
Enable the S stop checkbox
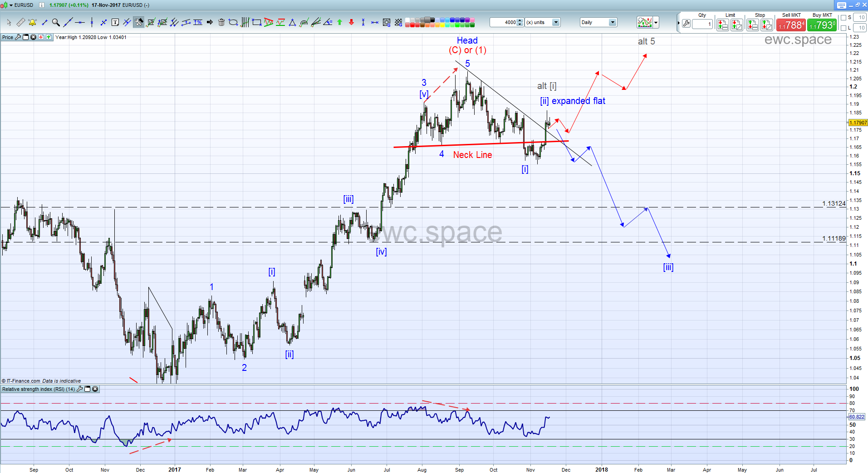843,18
